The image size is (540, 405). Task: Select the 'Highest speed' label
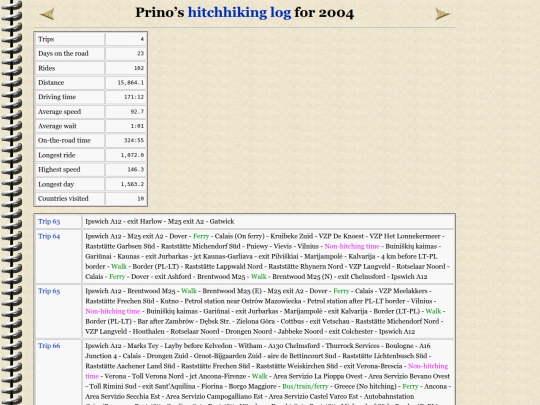pos(59,170)
